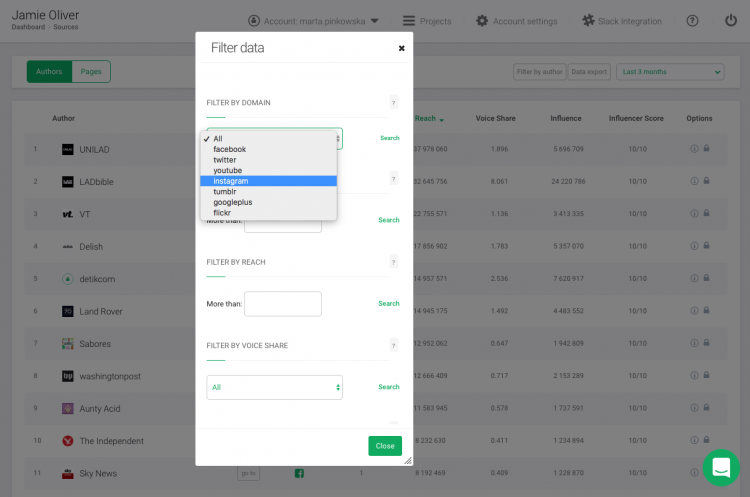Image resolution: width=750 pixels, height=497 pixels.
Task: Open Account settings gear
Action: point(517,21)
